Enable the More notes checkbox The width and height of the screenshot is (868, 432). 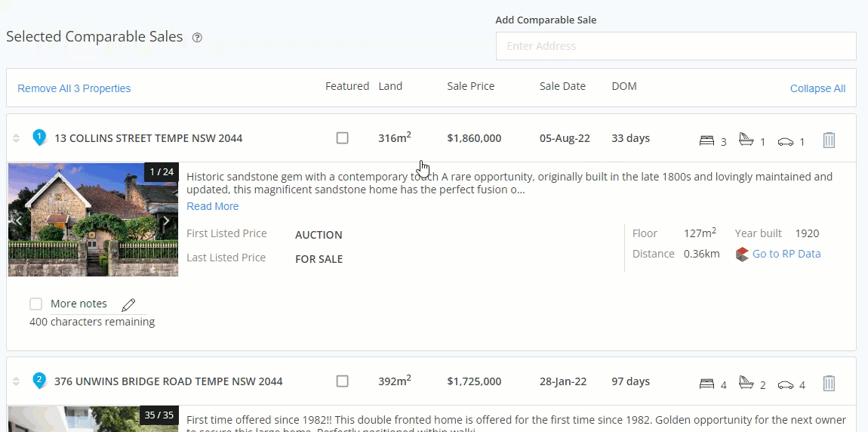click(x=36, y=304)
